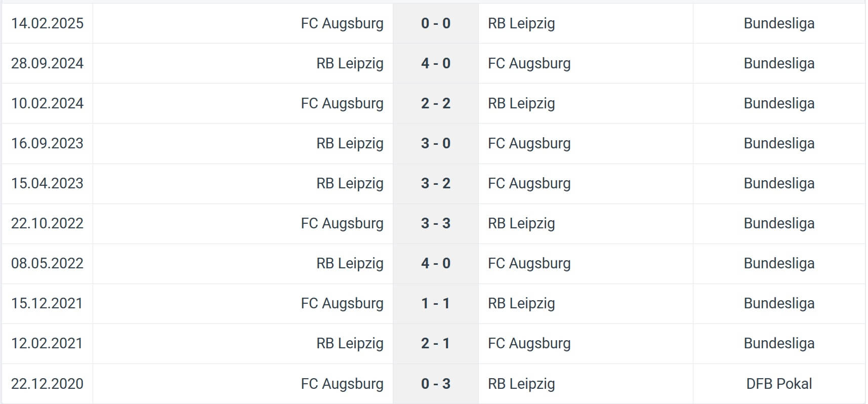The image size is (868, 404).
Task: Click the DFB Pokal competition label
Action: [x=779, y=384]
